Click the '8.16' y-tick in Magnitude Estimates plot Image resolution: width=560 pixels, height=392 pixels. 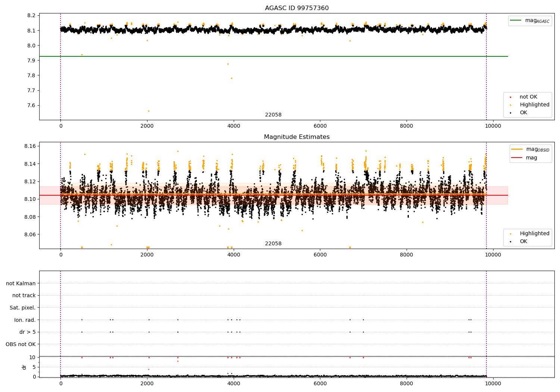click(x=30, y=146)
